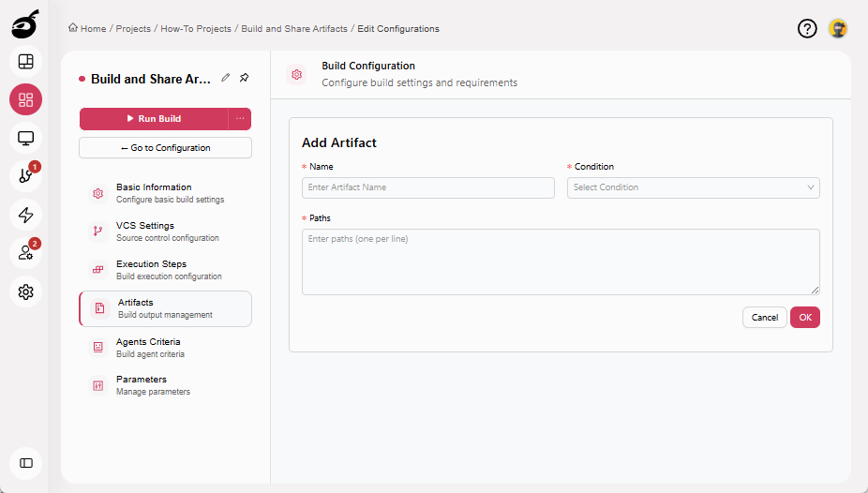Open the Select Condition dropdown
This screenshot has width=868, height=493.
click(x=693, y=187)
